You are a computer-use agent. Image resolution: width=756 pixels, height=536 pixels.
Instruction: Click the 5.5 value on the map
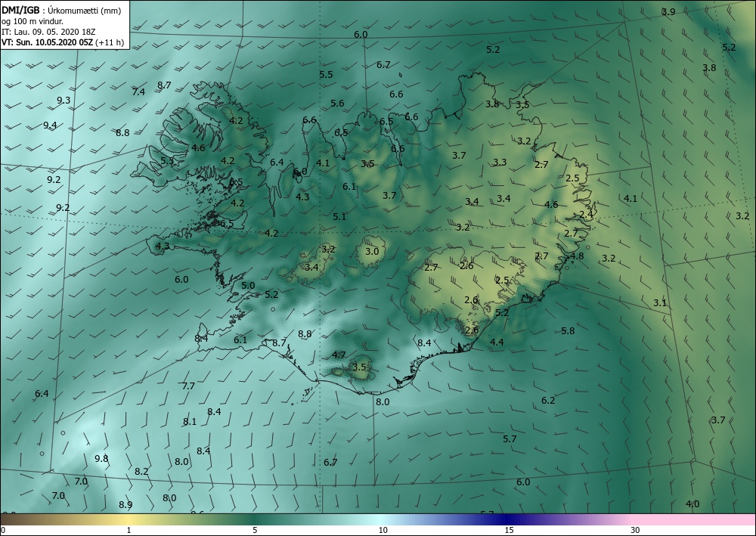coord(326,74)
